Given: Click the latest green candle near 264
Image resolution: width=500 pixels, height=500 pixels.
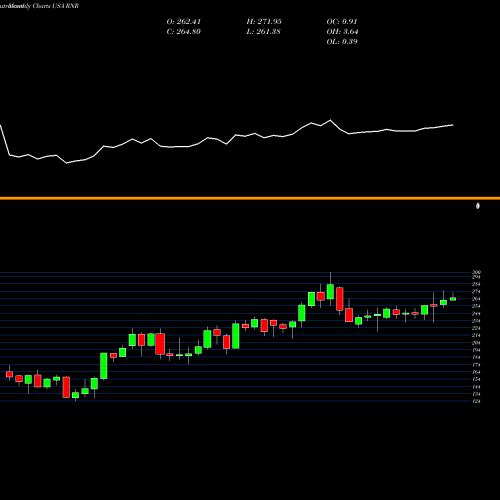Looking at the screenshot, I should point(453,299).
